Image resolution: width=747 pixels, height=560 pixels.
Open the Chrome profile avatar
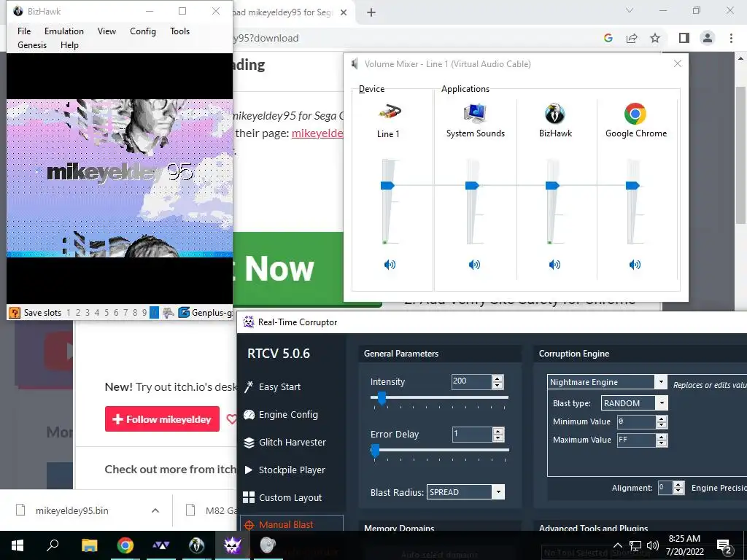(708, 38)
